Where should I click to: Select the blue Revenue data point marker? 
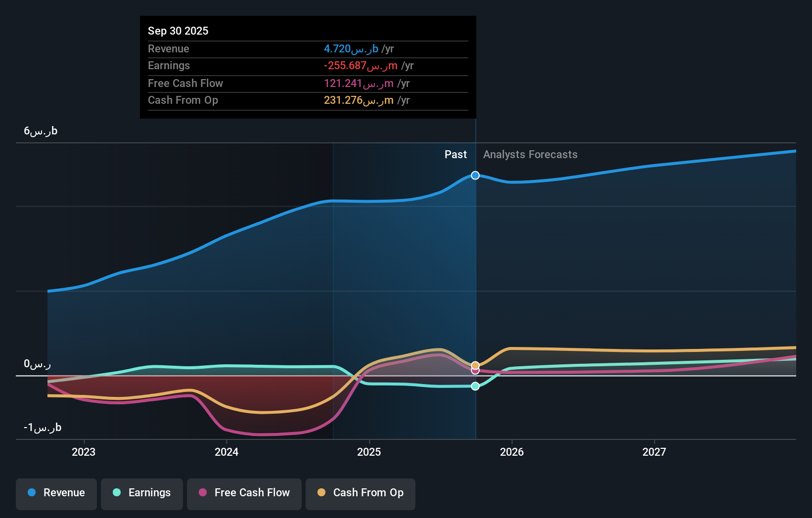click(475, 175)
